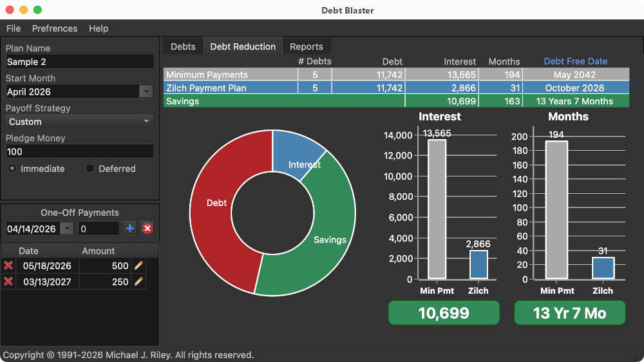644x362 pixels.
Task: Edit the 500 payment using pencil icon
Action: (x=138, y=265)
